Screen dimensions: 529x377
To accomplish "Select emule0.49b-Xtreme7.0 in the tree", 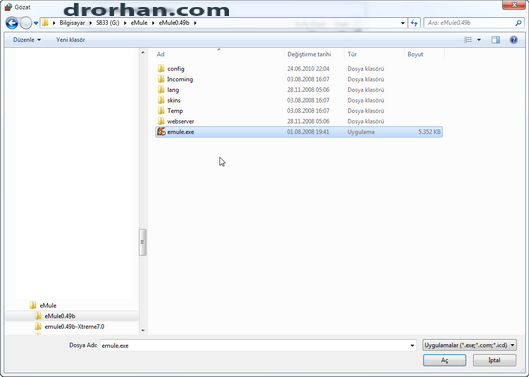I will [x=74, y=327].
